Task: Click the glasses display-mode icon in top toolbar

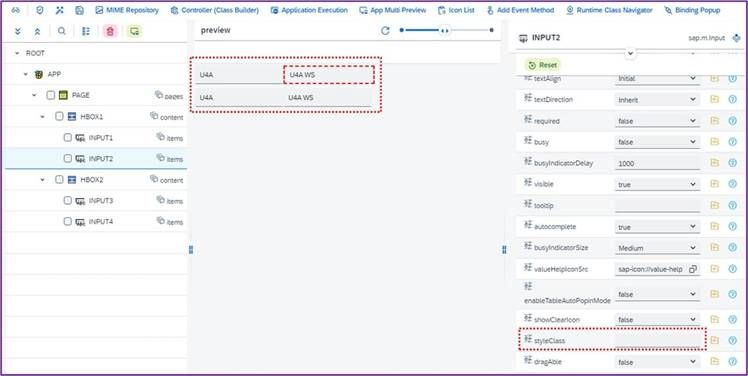Action: point(16,10)
